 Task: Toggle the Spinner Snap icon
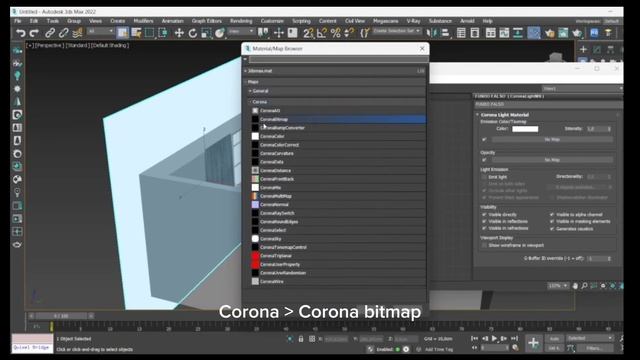[x=349, y=33]
